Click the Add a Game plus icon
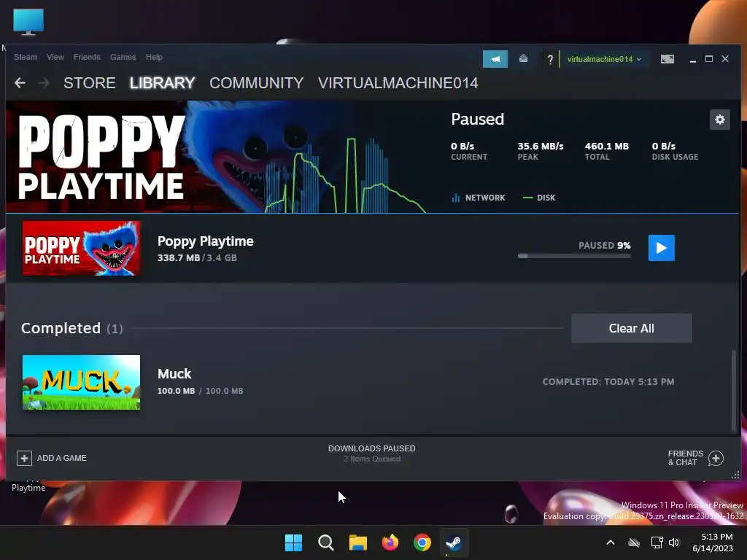747x560 pixels. (x=24, y=458)
